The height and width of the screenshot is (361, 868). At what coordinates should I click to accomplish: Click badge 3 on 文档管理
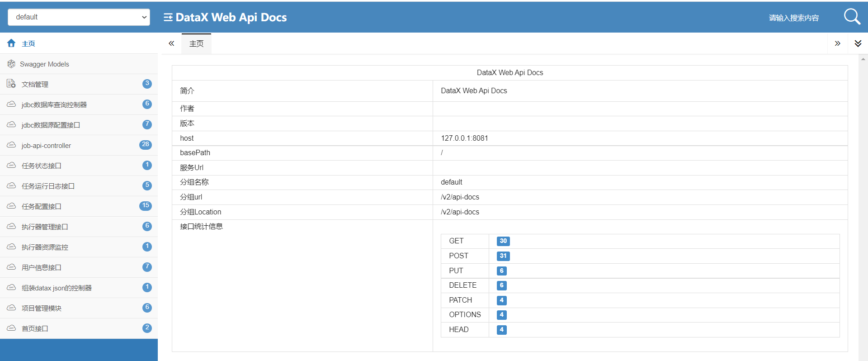[x=147, y=84]
